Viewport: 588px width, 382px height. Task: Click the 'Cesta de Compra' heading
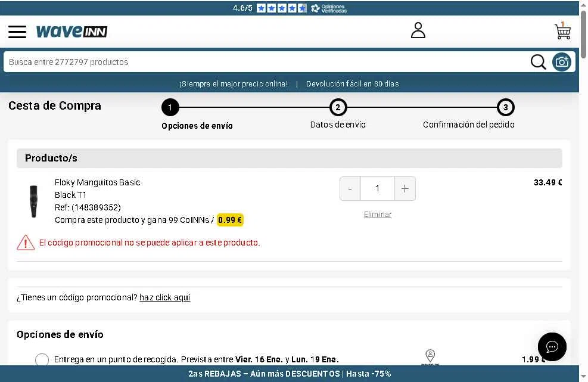[x=55, y=106]
